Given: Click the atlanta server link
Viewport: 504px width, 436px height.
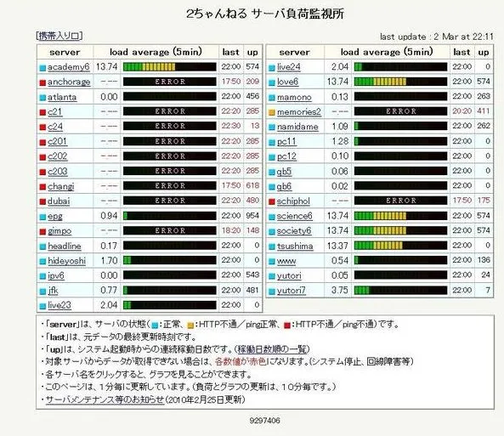Looking at the screenshot, I should pos(62,97).
